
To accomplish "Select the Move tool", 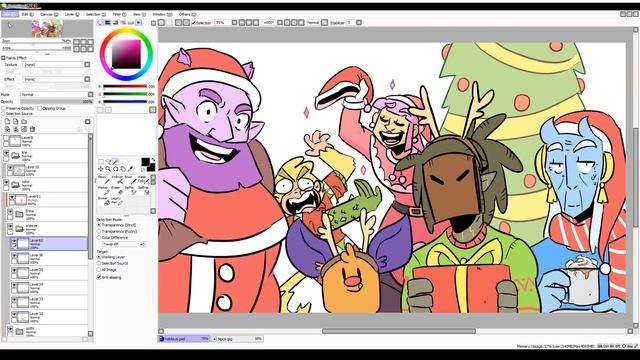I will 101,169.
